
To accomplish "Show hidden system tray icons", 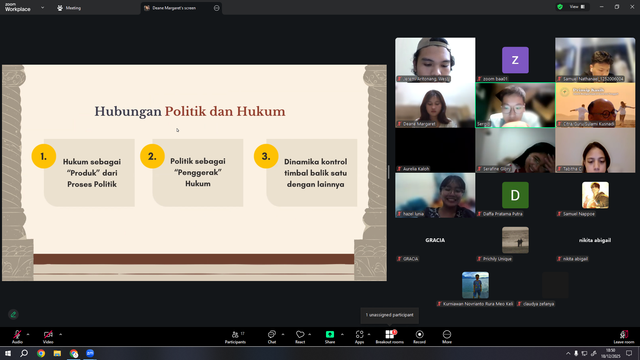I will click(568, 353).
